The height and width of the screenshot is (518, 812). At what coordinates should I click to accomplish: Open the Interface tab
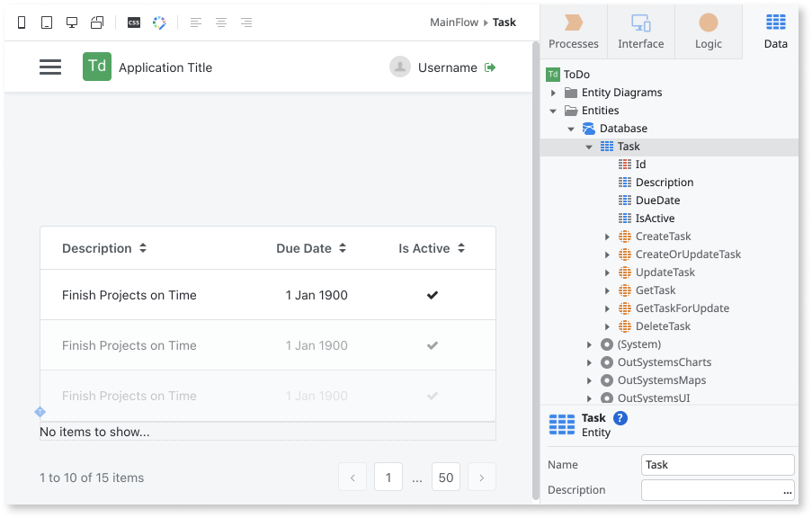coord(640,31)
